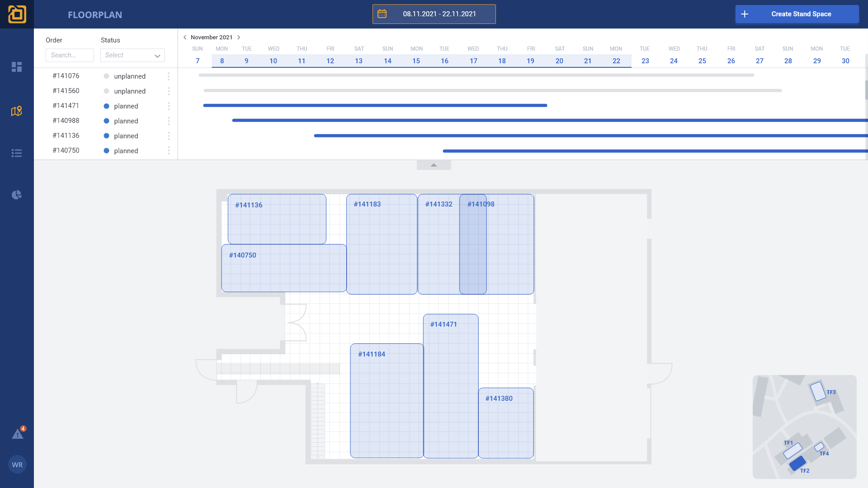868x488 pixels.
Task: Open the list view sidebar icon
Action: pos(17,153)
